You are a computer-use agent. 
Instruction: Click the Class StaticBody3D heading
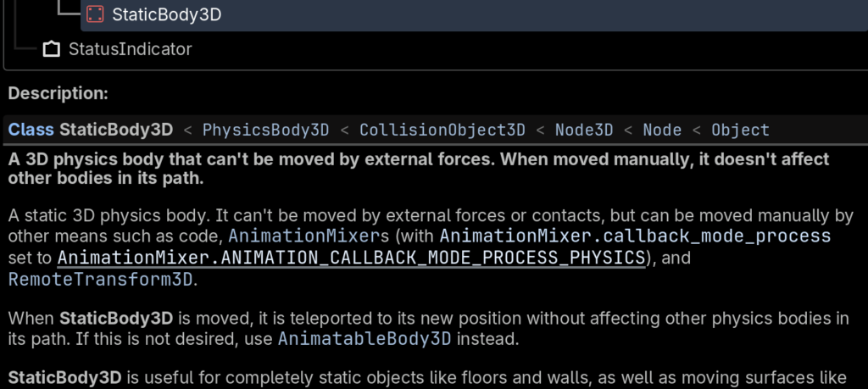coord(91,130)
